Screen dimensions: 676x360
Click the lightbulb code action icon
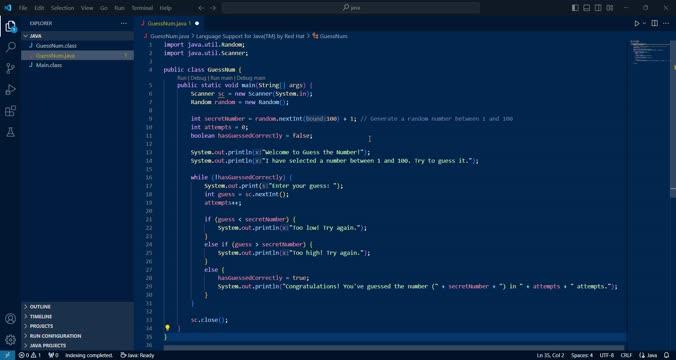pyautogui.click(x=167, y=328)
